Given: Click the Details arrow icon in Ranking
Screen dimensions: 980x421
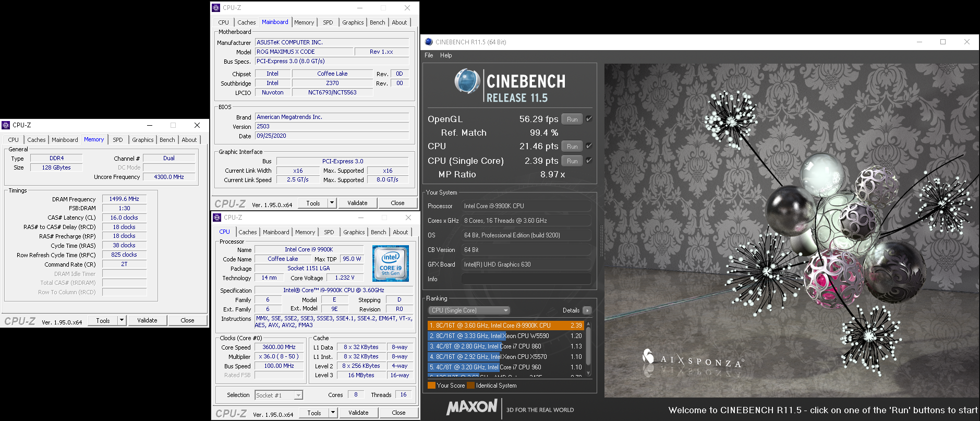Looking at the screenshot, I should [x=587, y=310].
